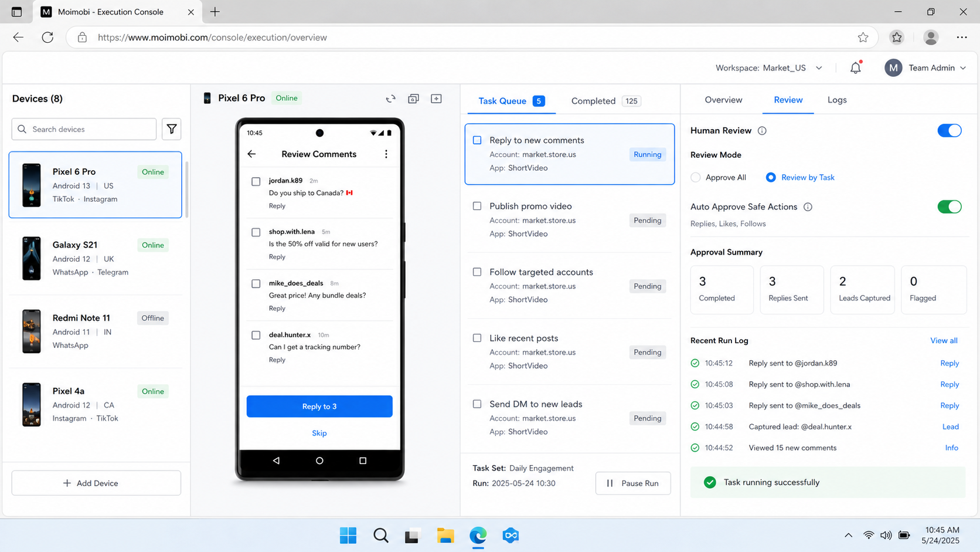Open the Overview tab
This screenshot has width=980, height=552.
[x=723, y=100]
